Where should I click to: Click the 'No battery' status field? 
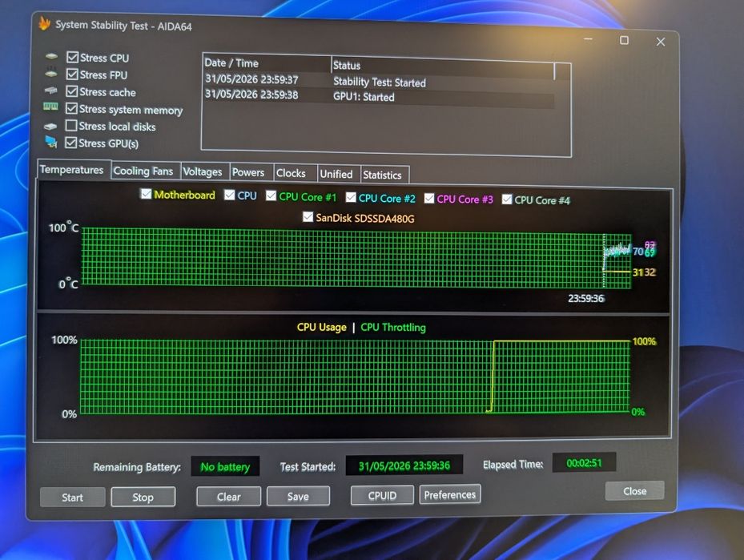point(225,466)
